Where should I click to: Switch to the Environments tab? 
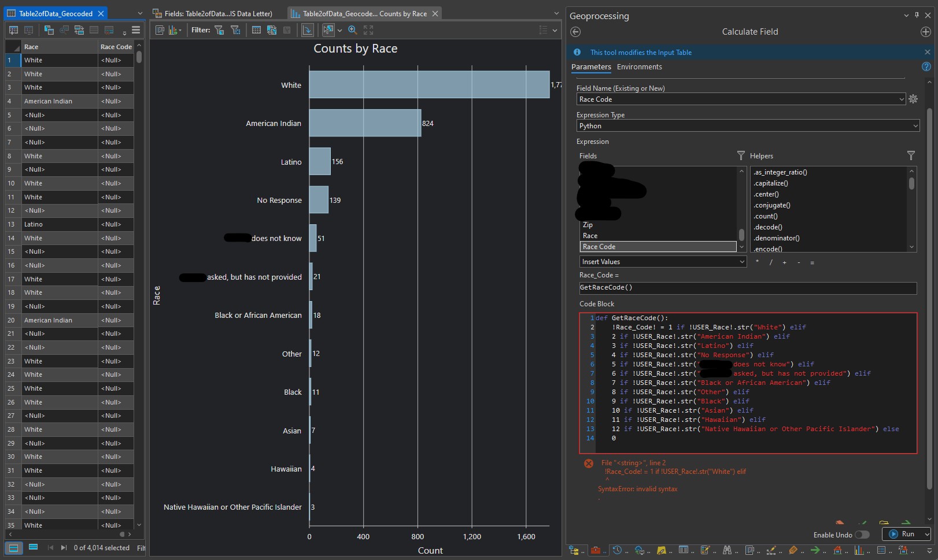coord(640,66)
